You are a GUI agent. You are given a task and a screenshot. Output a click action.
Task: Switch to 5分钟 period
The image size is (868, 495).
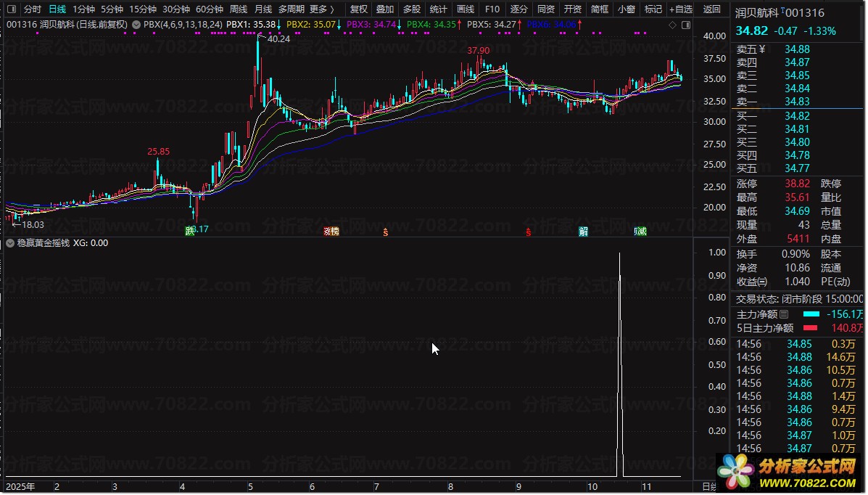[112, 9]
